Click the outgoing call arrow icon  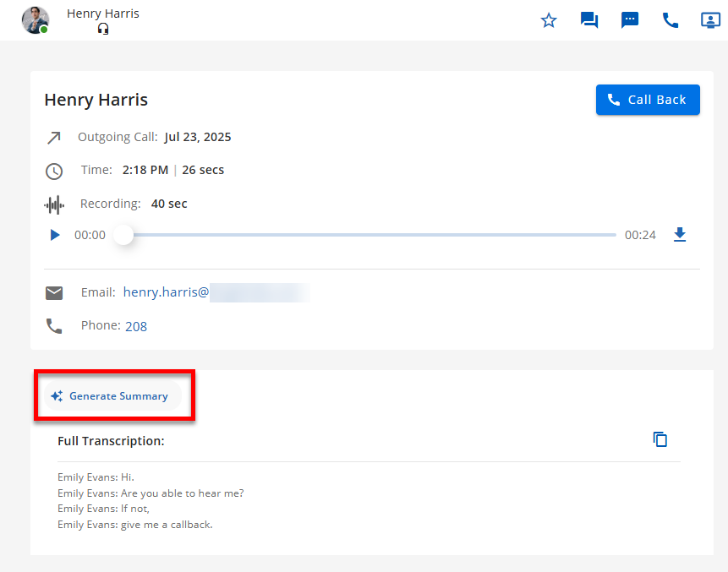click(x=54, y=138)
